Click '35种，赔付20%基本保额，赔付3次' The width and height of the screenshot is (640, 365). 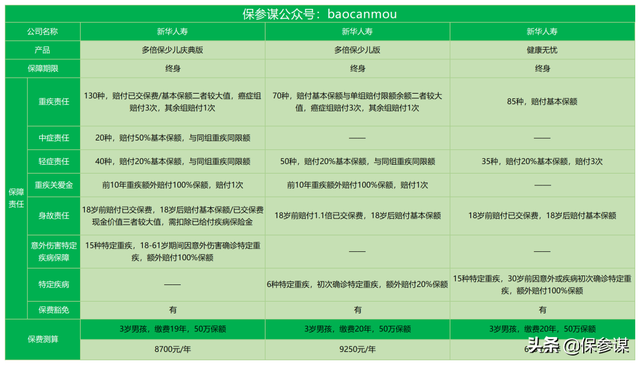pyautogui.click(x=542, y=161)
